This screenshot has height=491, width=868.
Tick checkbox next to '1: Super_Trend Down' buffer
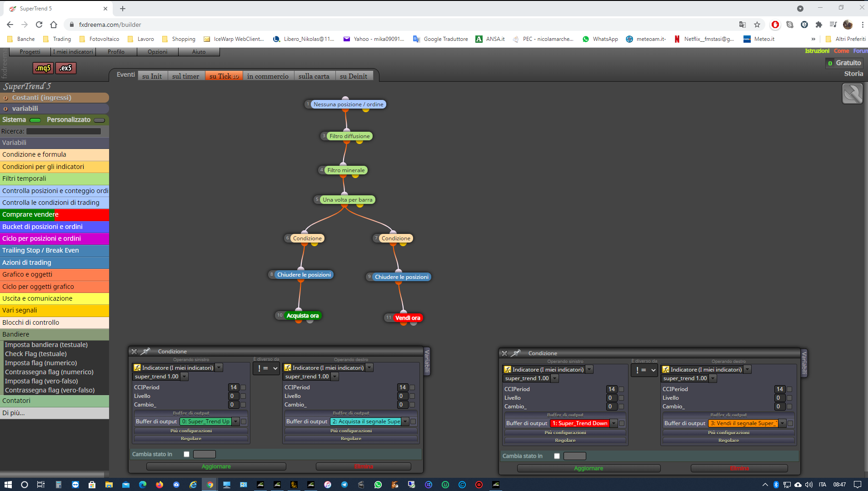622,423
